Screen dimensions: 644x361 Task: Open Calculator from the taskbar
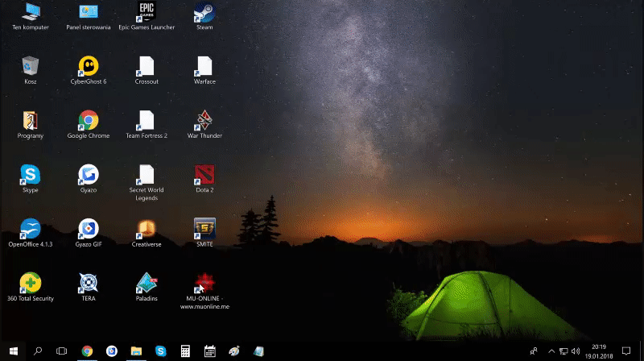tap(185, 351)
